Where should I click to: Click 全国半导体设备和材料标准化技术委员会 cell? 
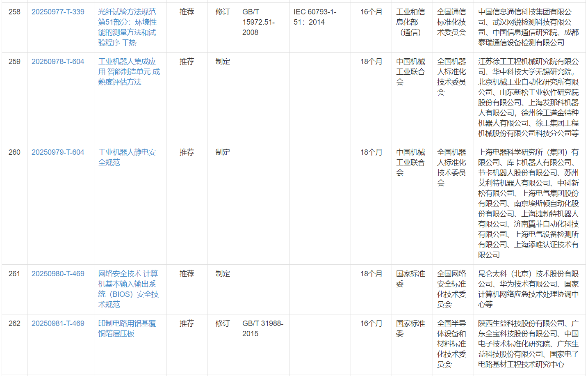pos(451,344)
